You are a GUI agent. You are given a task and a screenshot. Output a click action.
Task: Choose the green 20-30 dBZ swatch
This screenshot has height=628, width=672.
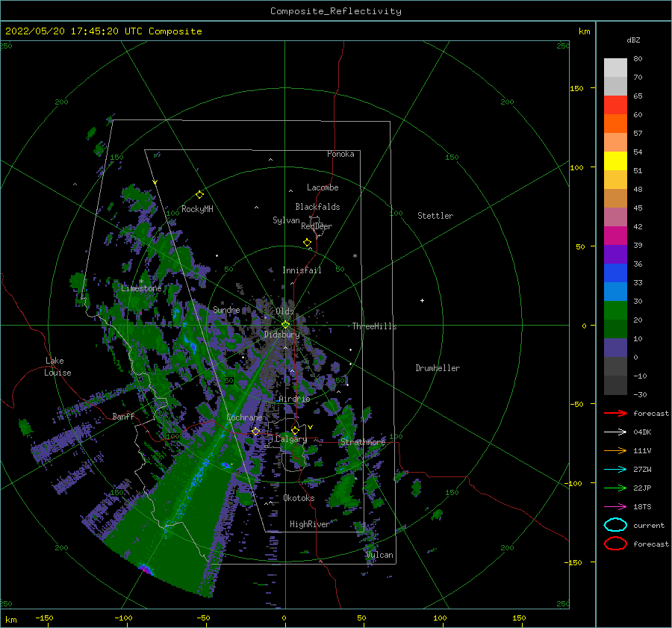[x=615, y=311]
